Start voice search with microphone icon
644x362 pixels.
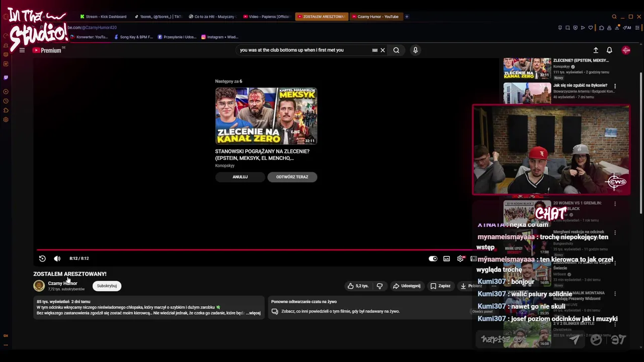pyautogui.click(x=416, y=50)
